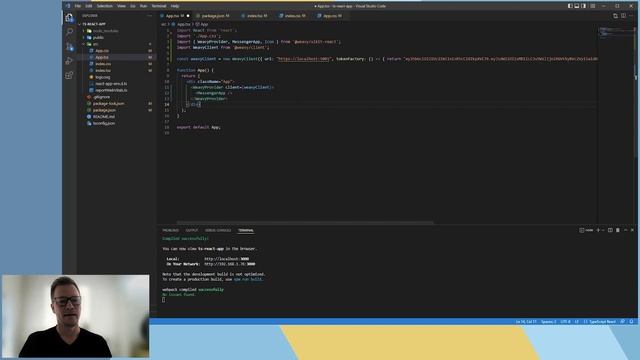Toggle the primary side bar from the title bar
The height and width of the screenshot is (360, 640).
tap(570, 6)
